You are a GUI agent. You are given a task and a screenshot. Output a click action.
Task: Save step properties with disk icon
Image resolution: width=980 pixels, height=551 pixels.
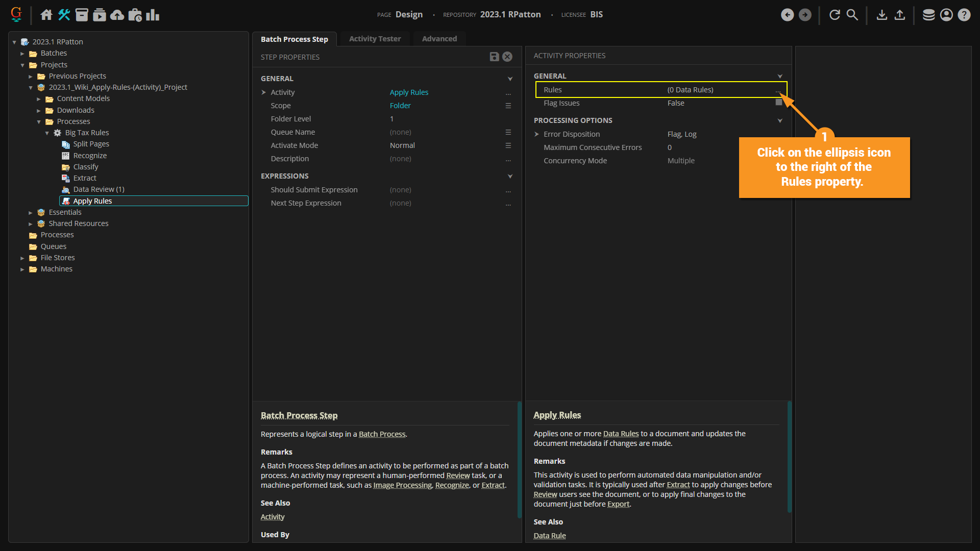click(494, 57)
